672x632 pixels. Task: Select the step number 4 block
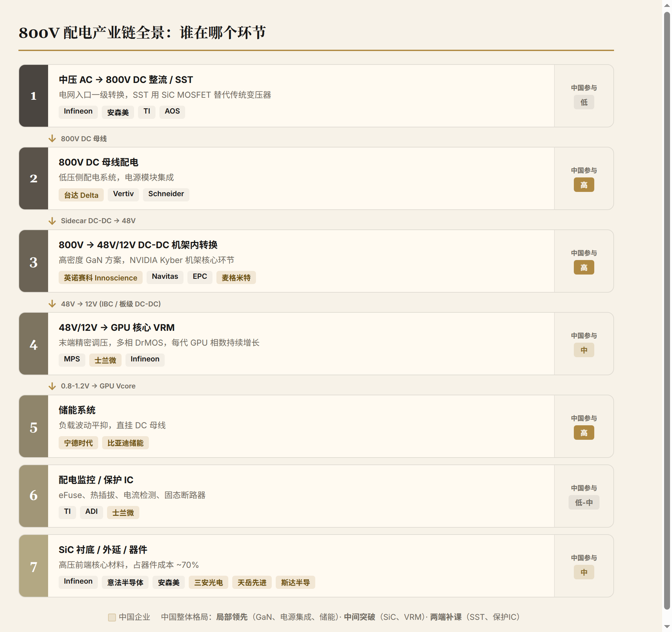tap(34, 344)
